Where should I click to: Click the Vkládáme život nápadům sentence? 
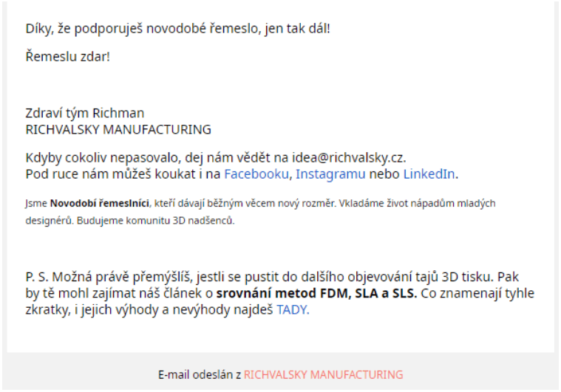(x=417, y=203)
